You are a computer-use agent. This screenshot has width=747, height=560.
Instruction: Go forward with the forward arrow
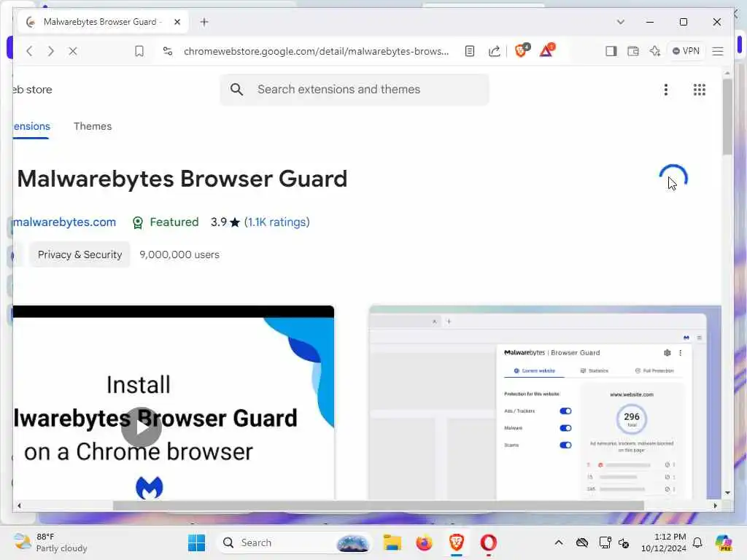51,51
